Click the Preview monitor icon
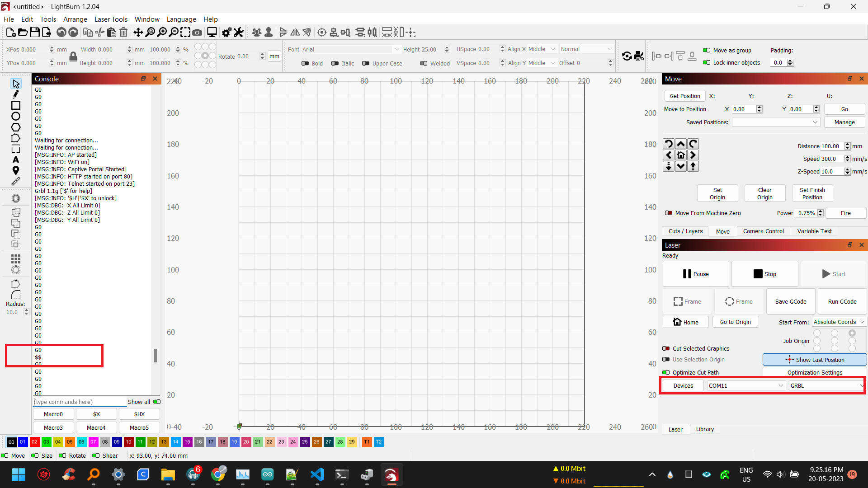 point(212,33)
